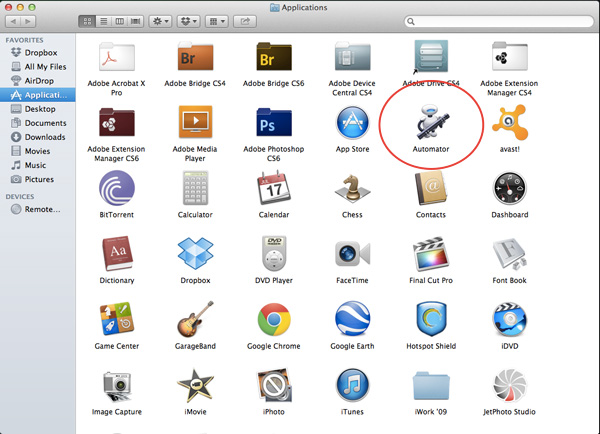Viewport: 600px width, 434px height.
Task: Select the avast! antivirus icon
Action: pos(510,122)
